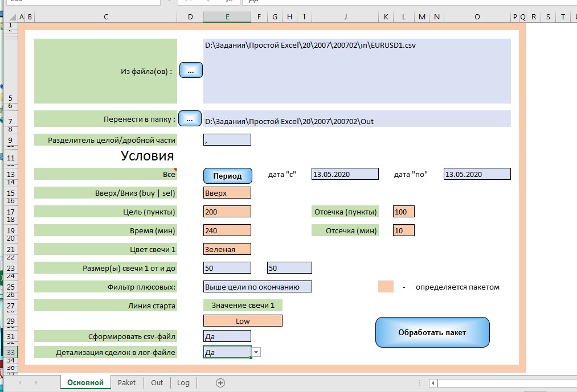The width and height of the screenshot is (577, 392).
Task: Select the Выше цели по окончанию filter cell
Action: pyautogui.click(x=257, y=287)
